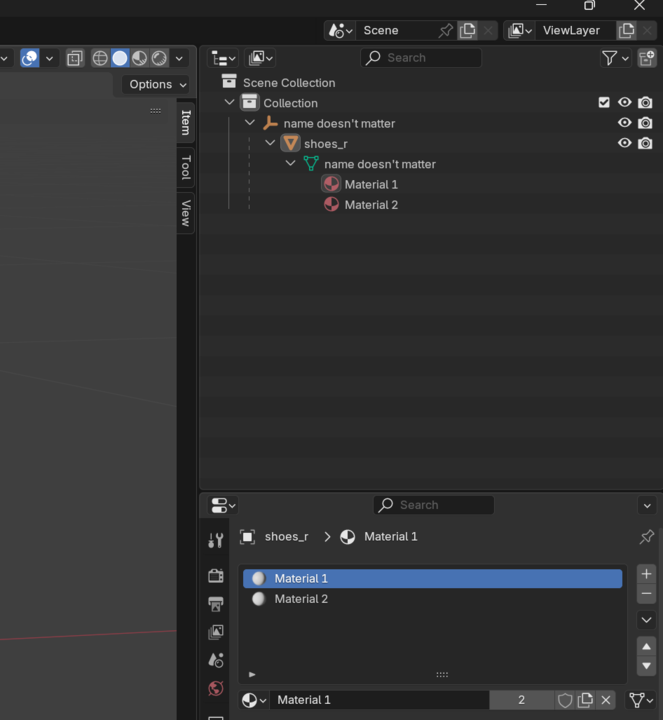
Task: Click the shoes_r mesh object icon
Action: [x=290, y=143]
